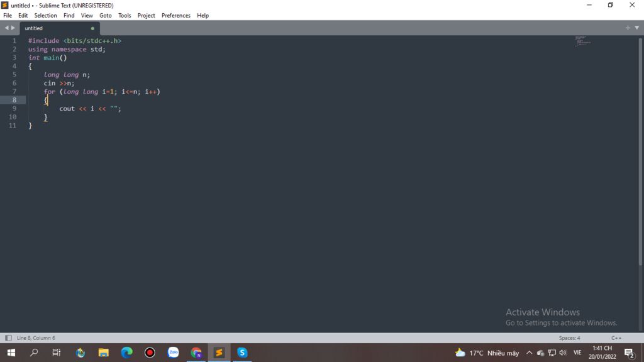Click line number 1 in gutter
Viewport: 644px width, 362px height.
coord(14,41)
